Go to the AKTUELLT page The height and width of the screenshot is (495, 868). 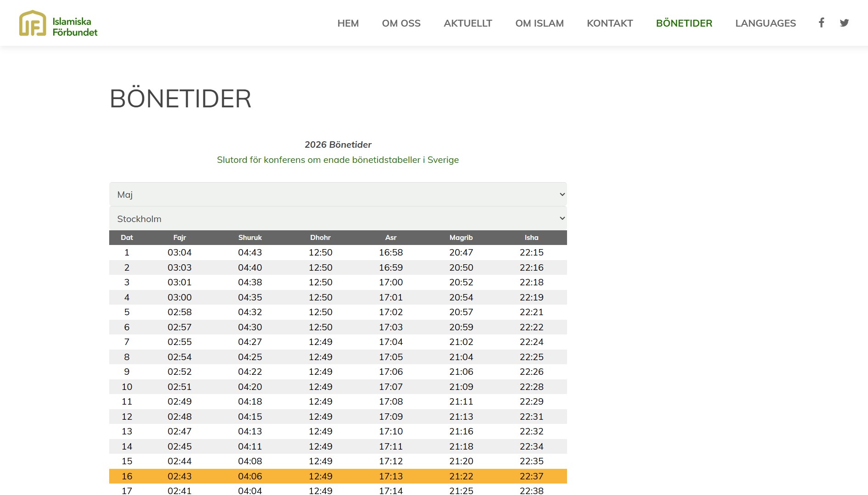click(468, 23)
